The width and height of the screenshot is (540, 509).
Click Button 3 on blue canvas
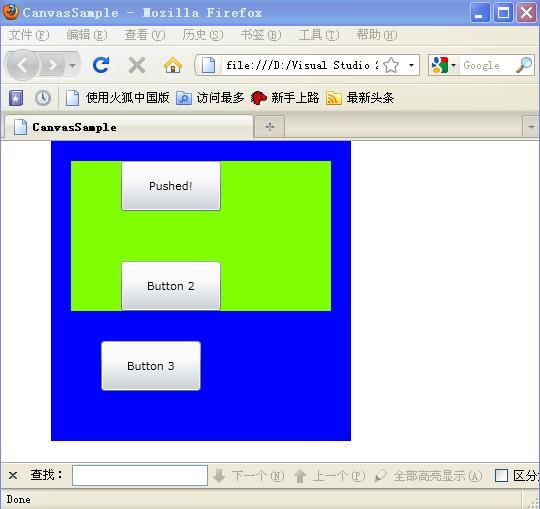pos(151,366)
